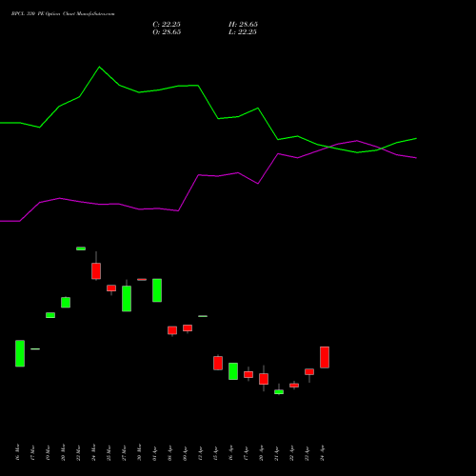Click the low value L: 22.25
This screenshot has width=476, height=476.
(243, 31)
